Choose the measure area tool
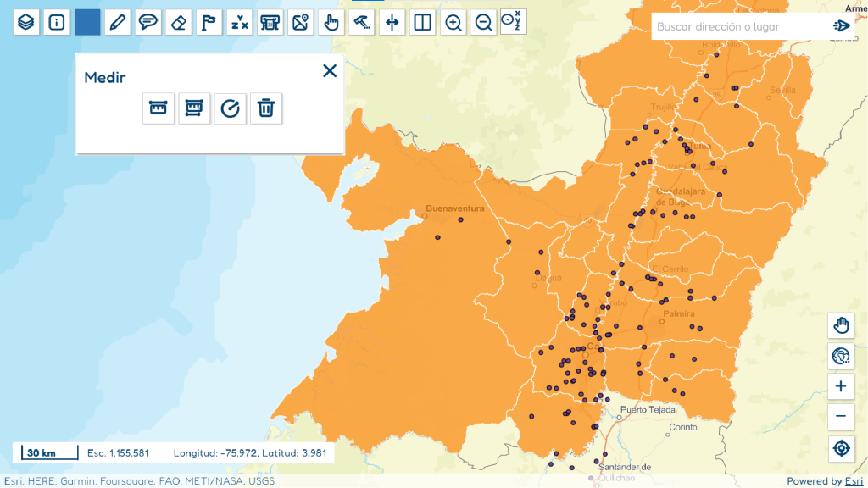Screen dimensions: 868x488 tap(194, 108)
